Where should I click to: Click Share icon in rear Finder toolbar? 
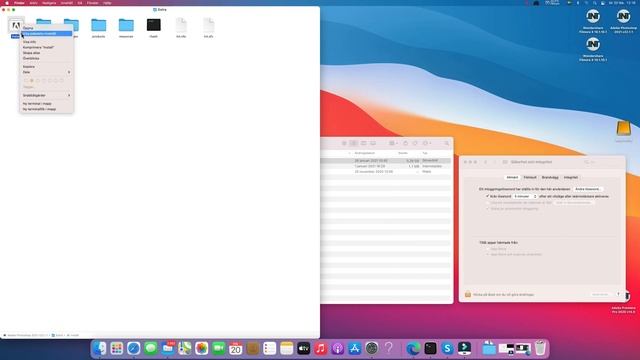[x=405, y=143]
